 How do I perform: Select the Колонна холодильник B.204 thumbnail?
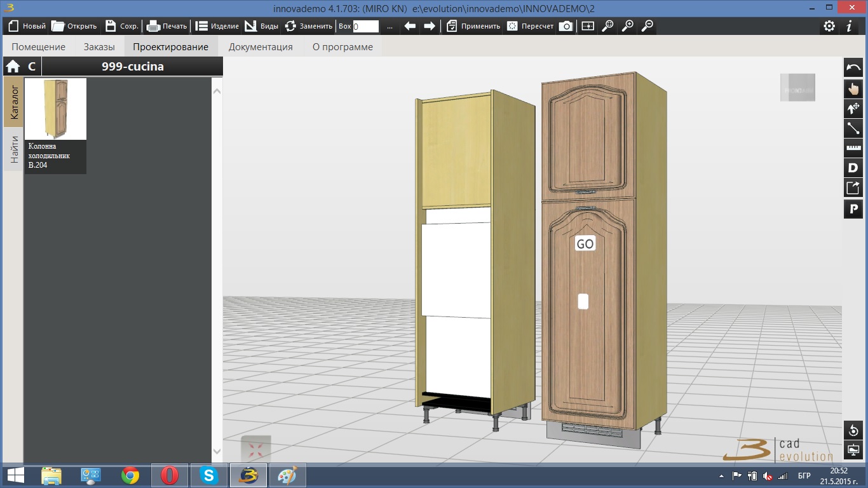tap(55, 109)
